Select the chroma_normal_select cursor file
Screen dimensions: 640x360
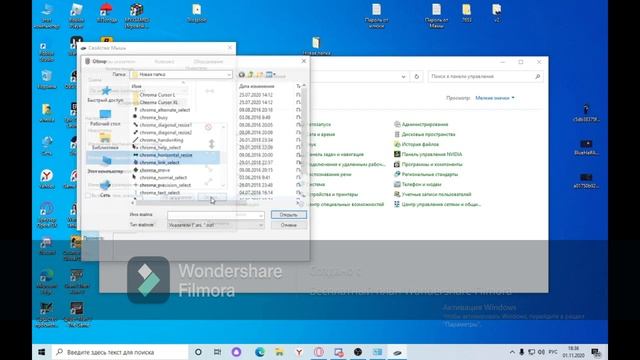click(163, 178)
